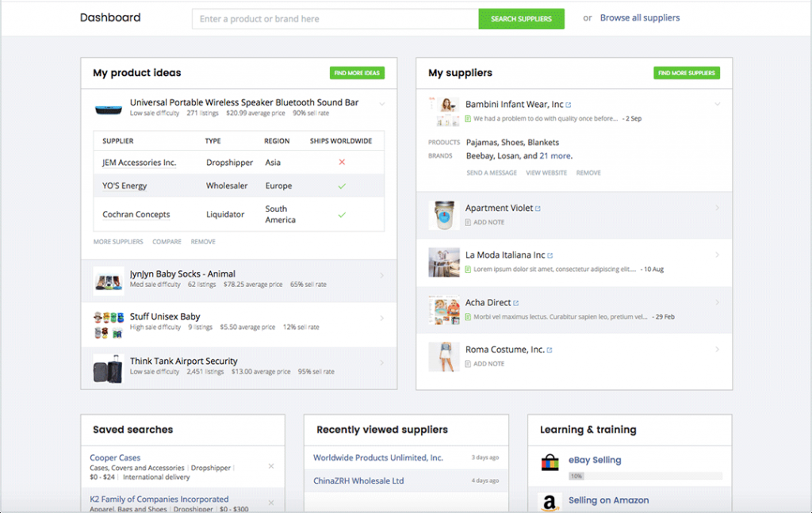Click Find More Suppliers button

(x=686, y=73)
